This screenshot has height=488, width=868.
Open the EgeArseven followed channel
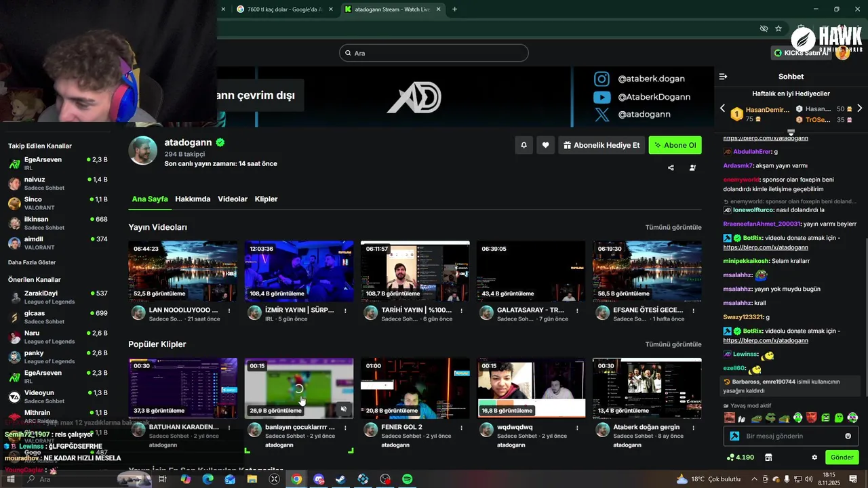coord(58,163)
